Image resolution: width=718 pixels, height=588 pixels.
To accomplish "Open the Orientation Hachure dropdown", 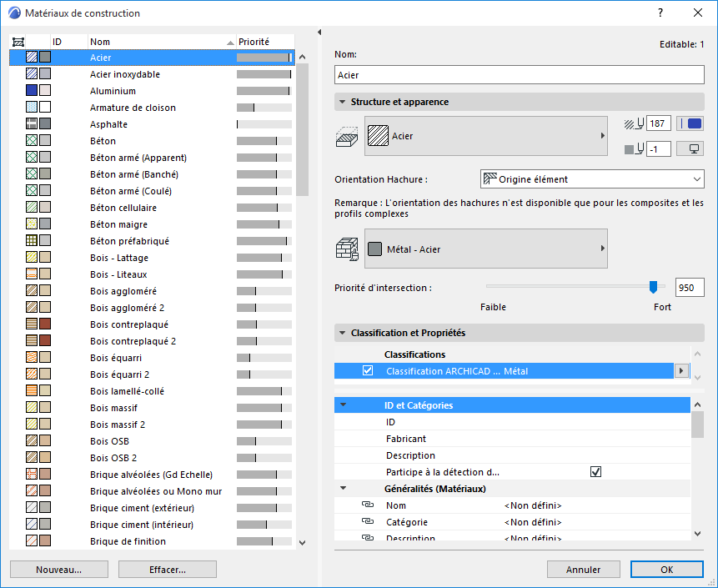I will point(592,179).
